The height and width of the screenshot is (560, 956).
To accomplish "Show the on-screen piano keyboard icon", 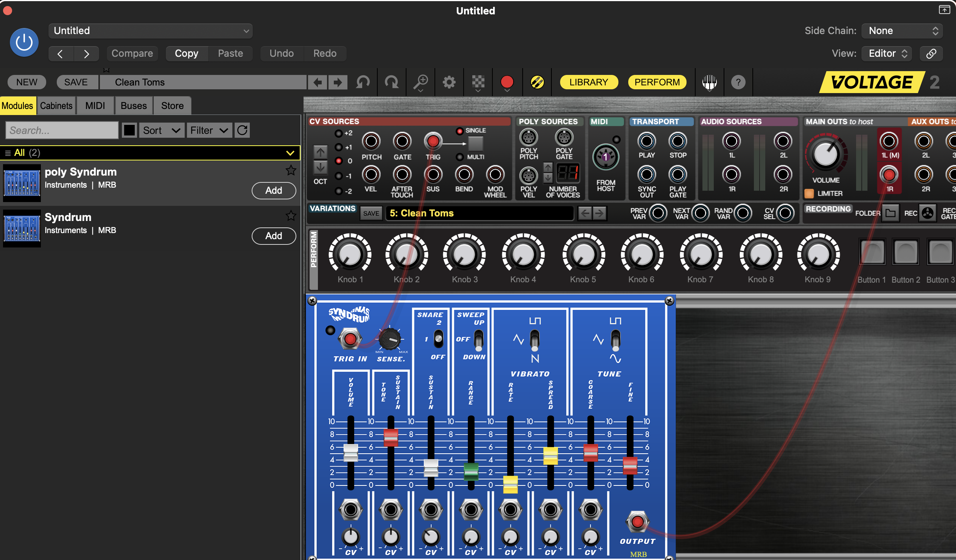I will (x=709, y=82).
